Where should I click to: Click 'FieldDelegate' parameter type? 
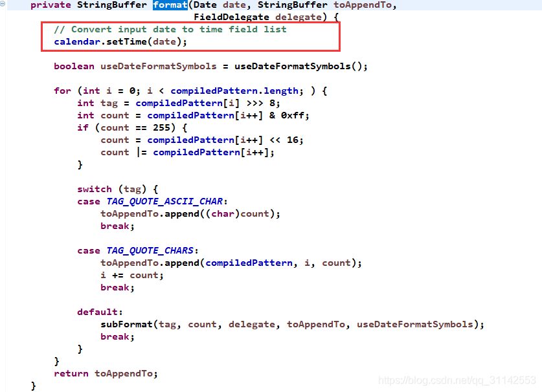(x=231, y=17)
